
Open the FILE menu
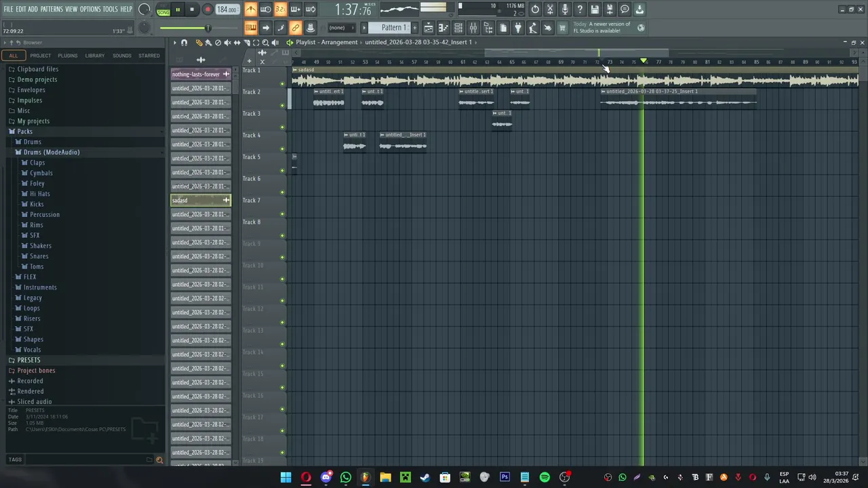coord(8,9)
